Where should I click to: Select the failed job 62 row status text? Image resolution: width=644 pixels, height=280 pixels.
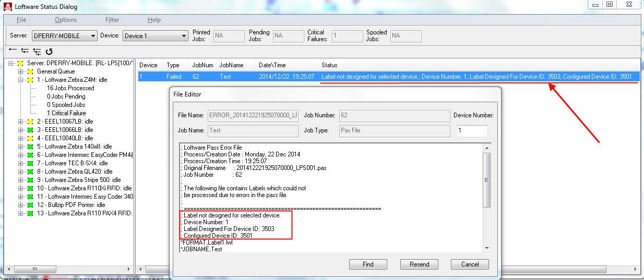pos(477,77)
